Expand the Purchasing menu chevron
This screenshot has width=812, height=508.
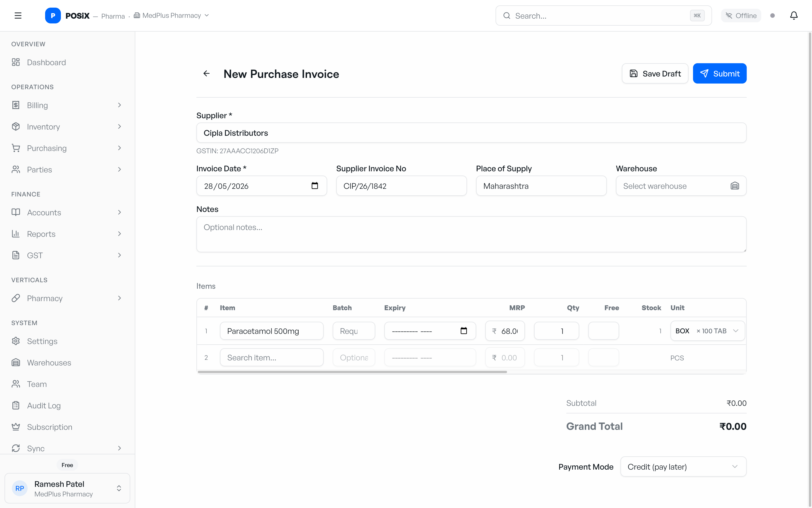[120, 148]
